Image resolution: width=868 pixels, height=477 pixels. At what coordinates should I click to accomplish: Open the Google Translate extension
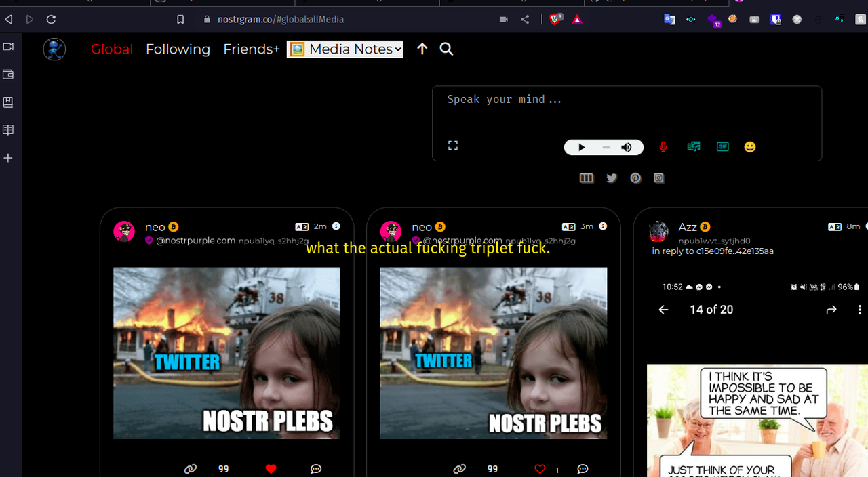(x=669, y=20)
